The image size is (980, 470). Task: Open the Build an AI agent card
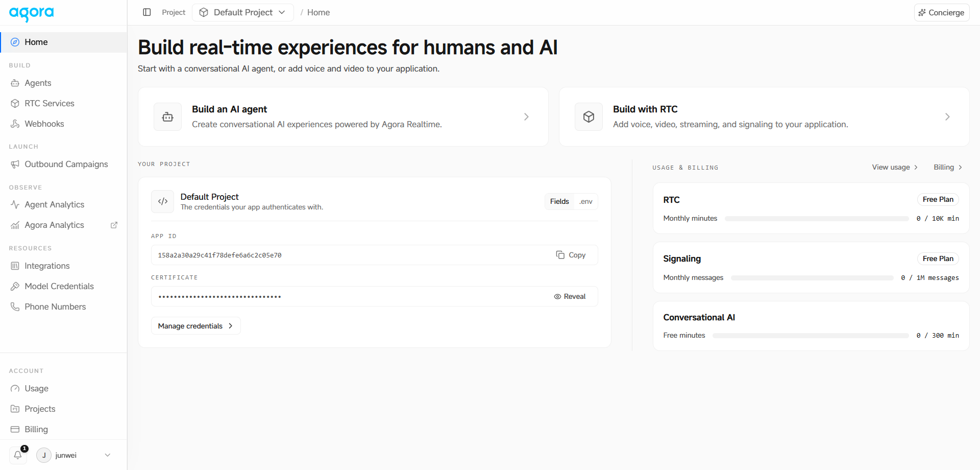343,117
